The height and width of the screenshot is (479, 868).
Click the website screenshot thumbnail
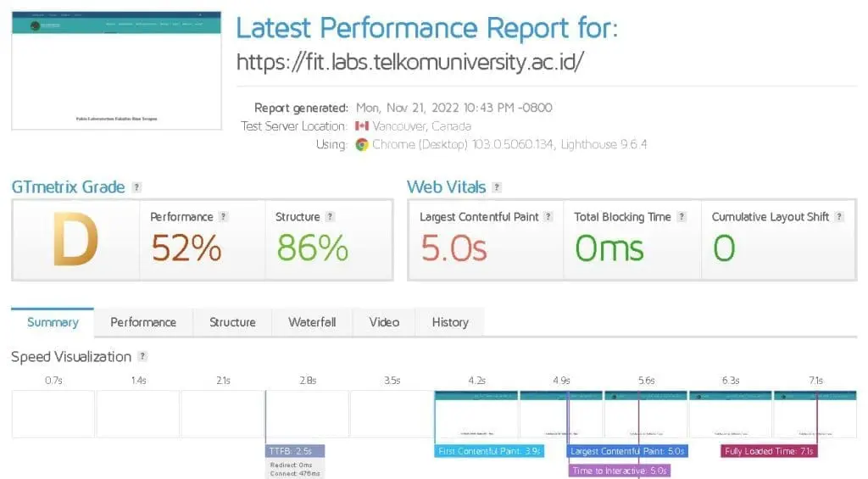[x=116, y=70]
